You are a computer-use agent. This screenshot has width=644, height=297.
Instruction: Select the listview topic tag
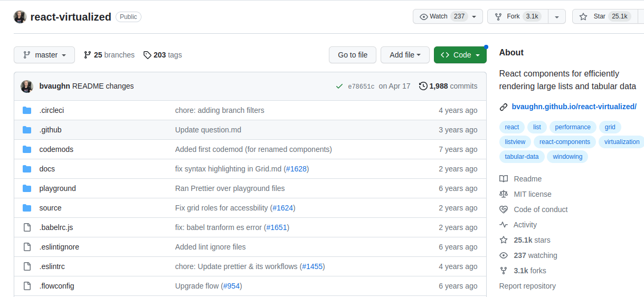pyautogui.click(x=515, y=142)
